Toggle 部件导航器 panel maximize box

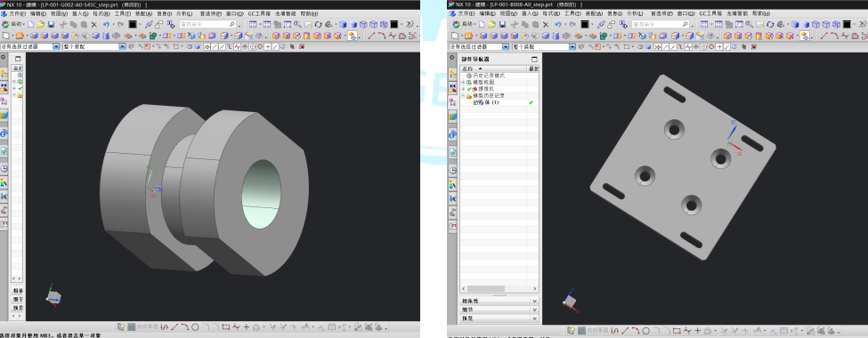(534, 59)
